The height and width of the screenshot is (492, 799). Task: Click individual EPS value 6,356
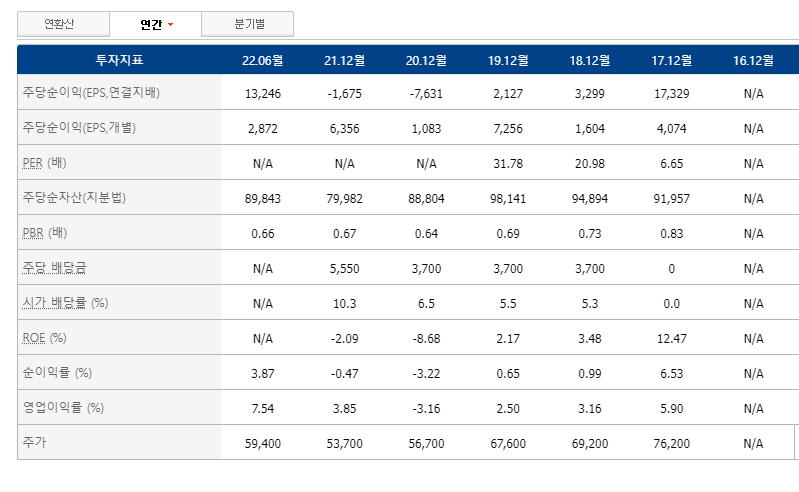[x=344, y=129]
